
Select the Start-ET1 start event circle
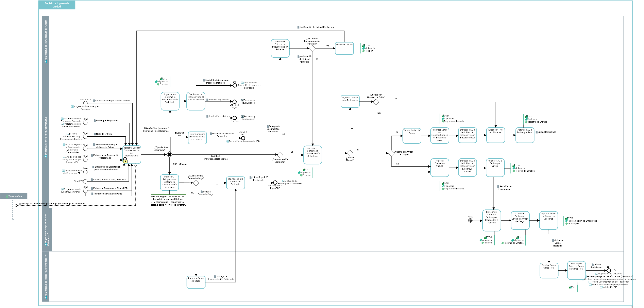[85, 181]
